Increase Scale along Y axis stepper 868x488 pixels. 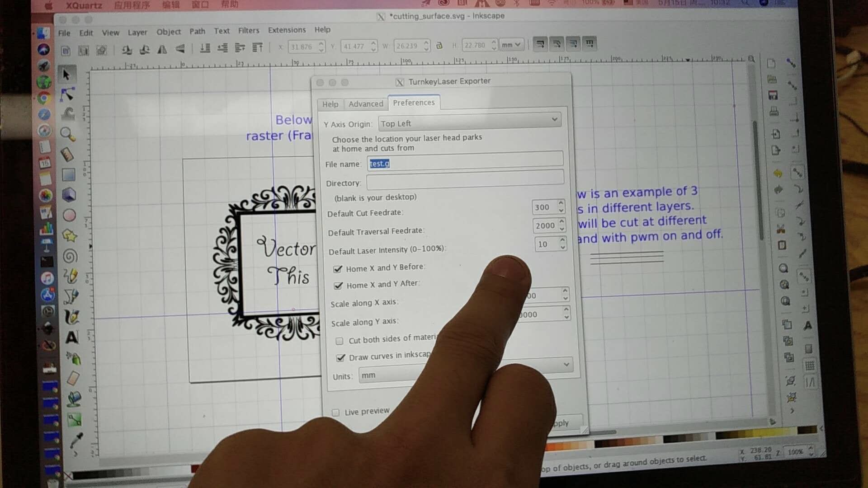click(x=566, y=310)
